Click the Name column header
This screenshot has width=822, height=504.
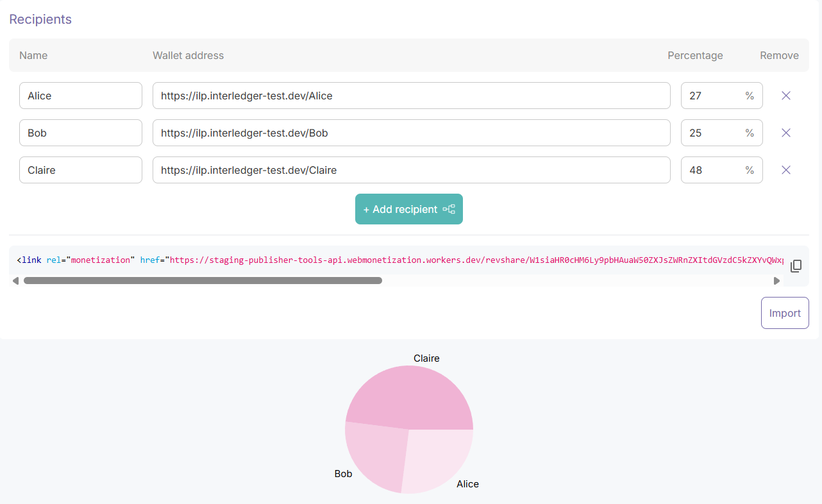coord(33,55)
